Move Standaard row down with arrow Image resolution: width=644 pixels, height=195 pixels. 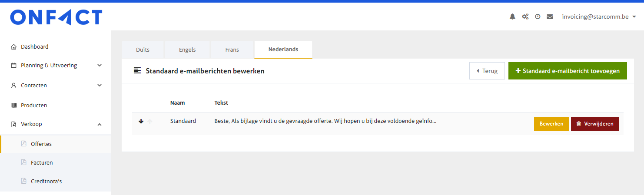(141, 122)
